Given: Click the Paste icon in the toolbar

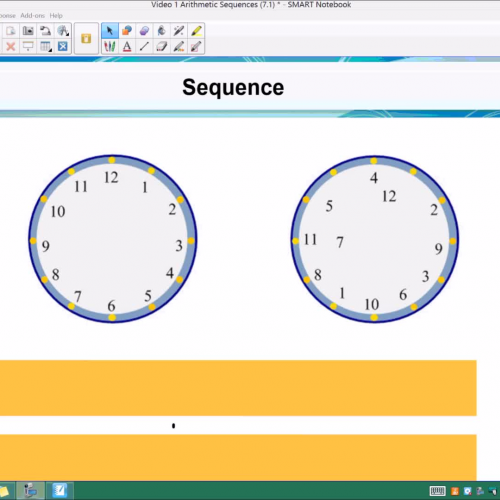Looking at the screenshot, I should tap(11, 31).
